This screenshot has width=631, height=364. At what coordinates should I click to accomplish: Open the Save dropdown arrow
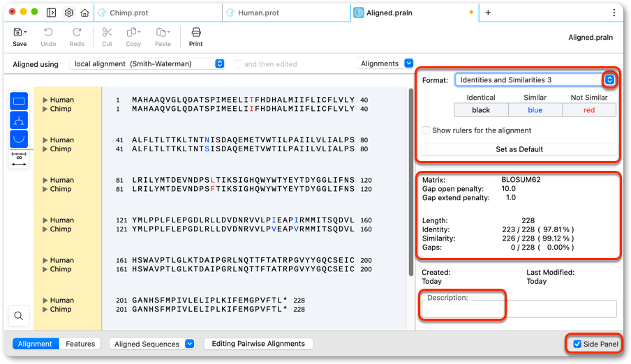click(25, 32)
